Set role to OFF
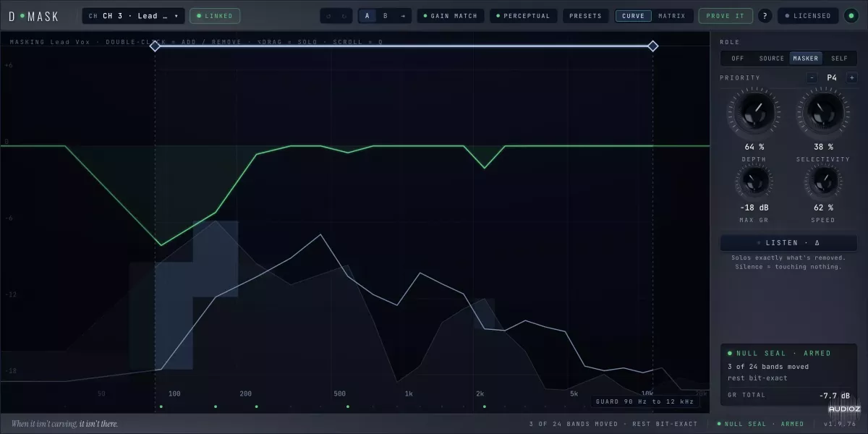Viewport: 868px width, 434px height. tap(737, 59)
